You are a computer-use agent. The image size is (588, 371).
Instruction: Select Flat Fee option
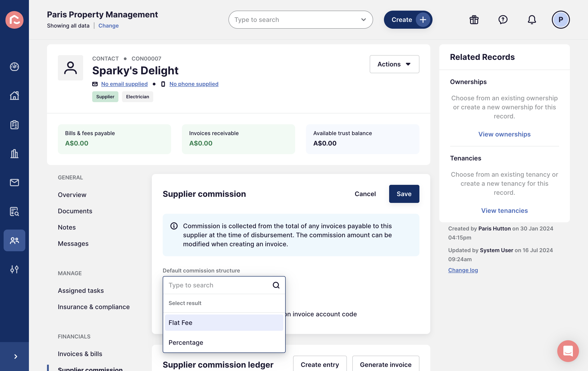[x=224, y=323]
